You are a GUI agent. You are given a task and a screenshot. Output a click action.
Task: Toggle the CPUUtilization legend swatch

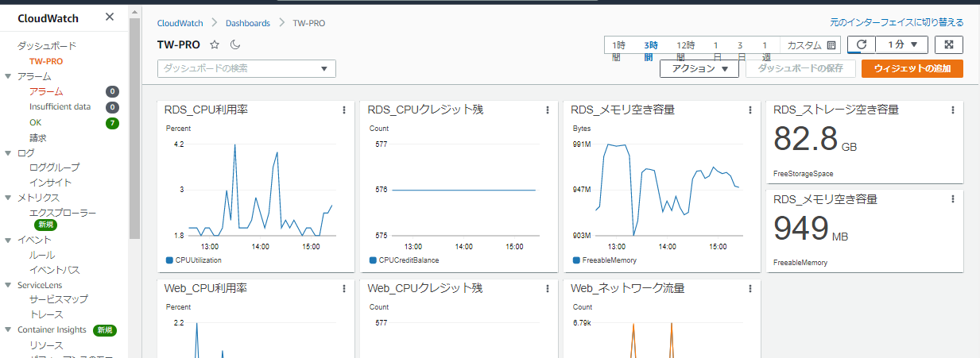point(169,260)
